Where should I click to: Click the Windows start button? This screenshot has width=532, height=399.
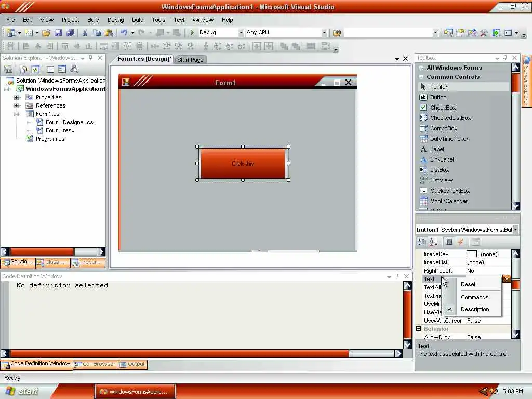(x=22, y=391)
